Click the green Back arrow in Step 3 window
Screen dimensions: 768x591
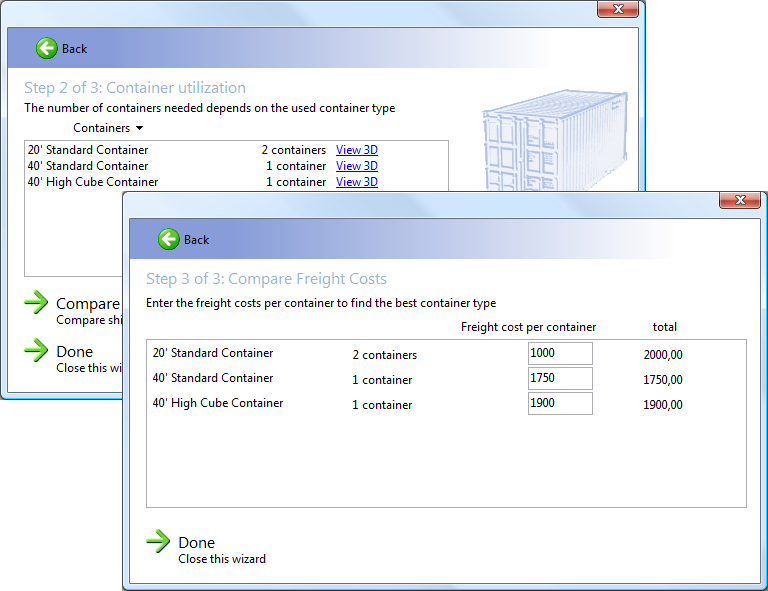[168, 239]
